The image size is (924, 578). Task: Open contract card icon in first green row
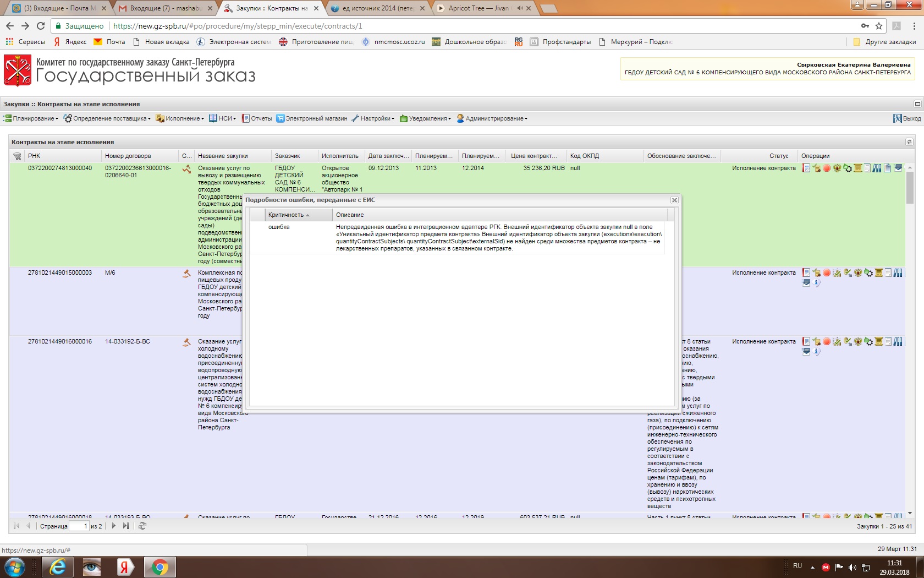click(806, 168)
